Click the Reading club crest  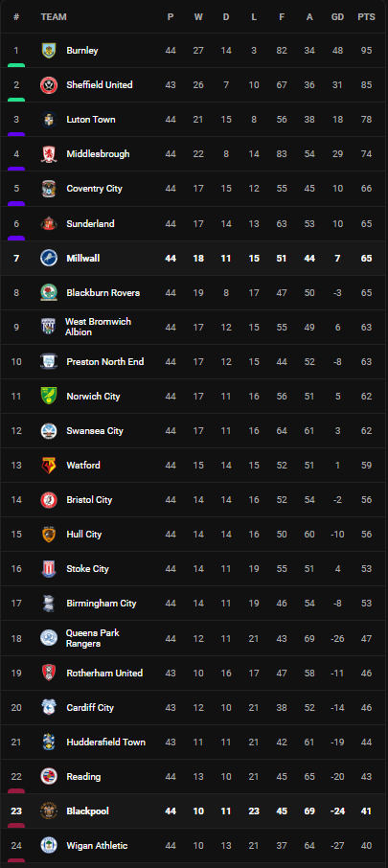click(x=49, y=776)
